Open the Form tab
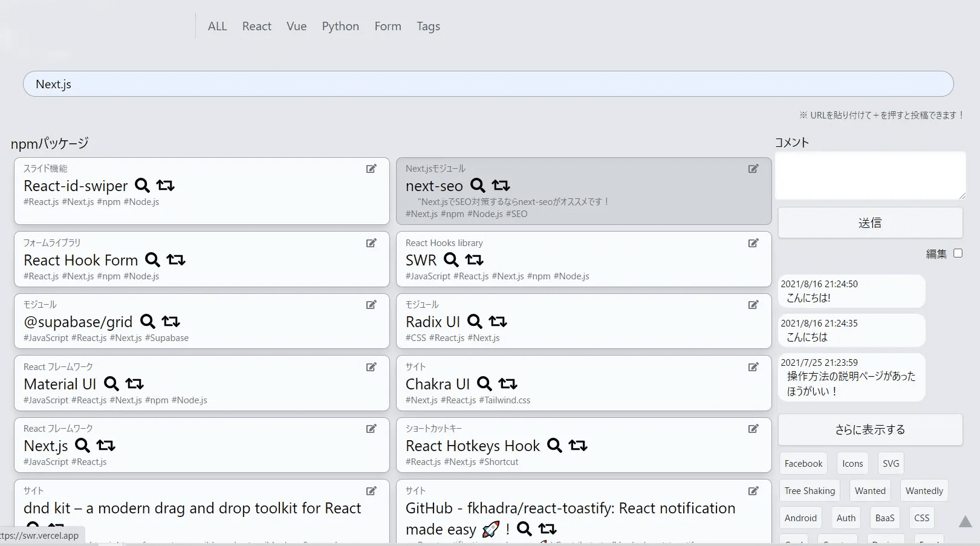Screen dimensions: 980x546 (x=388, y=26)
